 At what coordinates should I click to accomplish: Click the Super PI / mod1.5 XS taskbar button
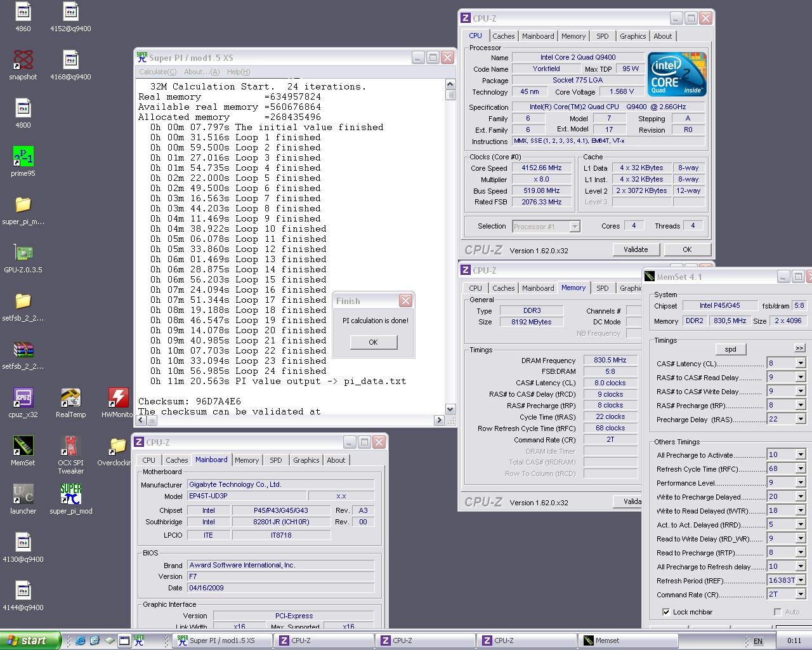(223, 640)
